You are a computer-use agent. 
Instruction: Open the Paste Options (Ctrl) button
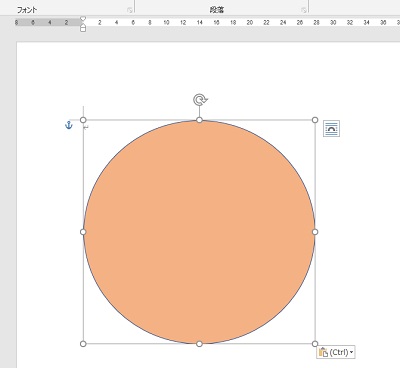click(336, 352)
